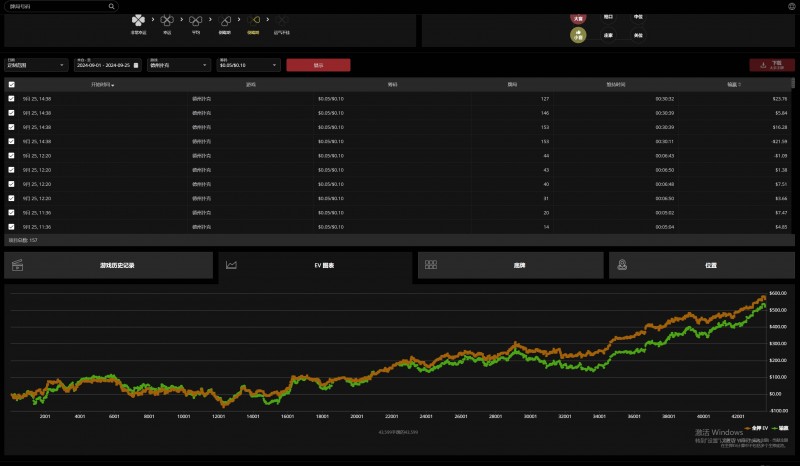Uncheck the last 9月 25, 11:36 row
Image resolution: width=800 pixels, height=466 pixels.
pos(11,227)
